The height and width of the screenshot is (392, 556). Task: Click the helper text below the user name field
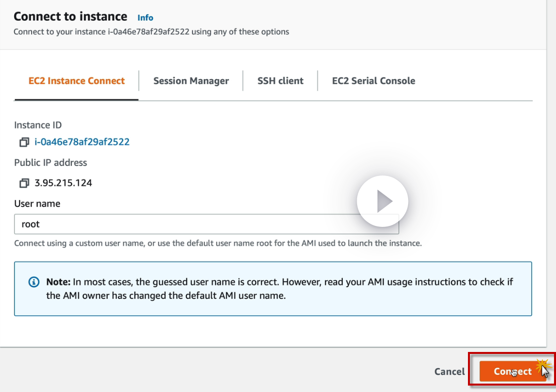point(218,244)
